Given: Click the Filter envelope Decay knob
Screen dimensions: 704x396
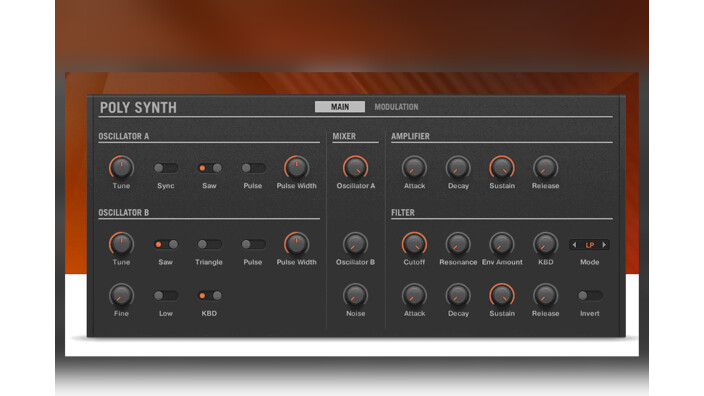Looking at the screenshot, I should coord(458,296).
